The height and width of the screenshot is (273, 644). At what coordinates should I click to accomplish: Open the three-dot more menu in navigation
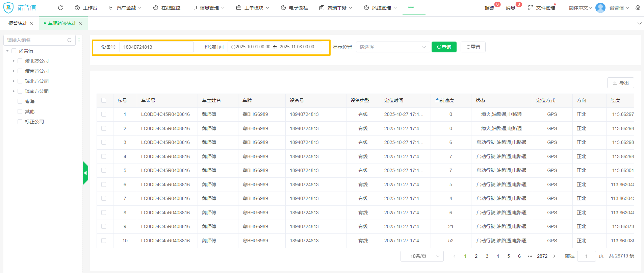411,7
